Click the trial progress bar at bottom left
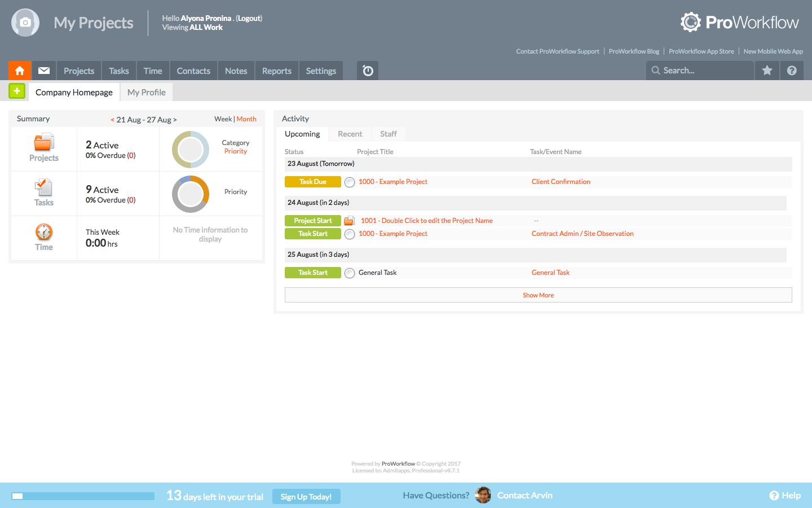This screenshot has height=508, width=812. 85,496
